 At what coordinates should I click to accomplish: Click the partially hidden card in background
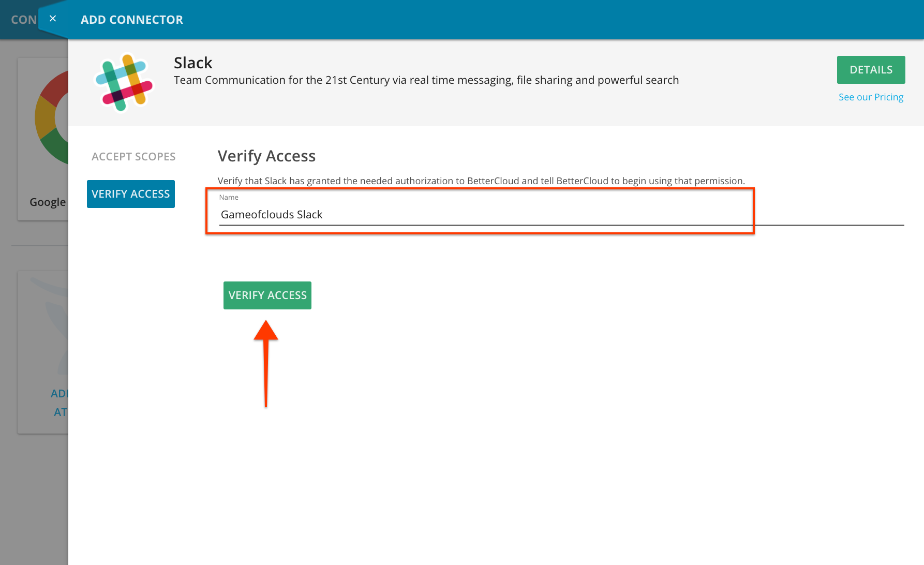point(43,352)
